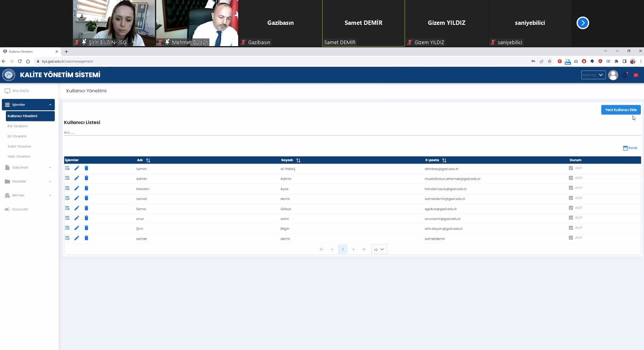Viewport: 644px width, 350px height.
Task: Sort the table by Soyadı column
Action: pyautogui.click(x=298, y=160)
